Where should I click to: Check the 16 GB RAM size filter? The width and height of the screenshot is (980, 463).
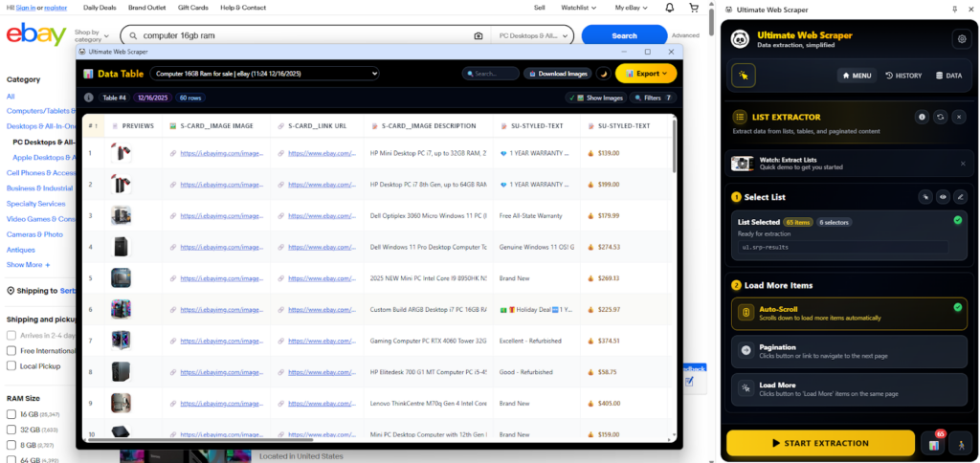tap(11, 414)
